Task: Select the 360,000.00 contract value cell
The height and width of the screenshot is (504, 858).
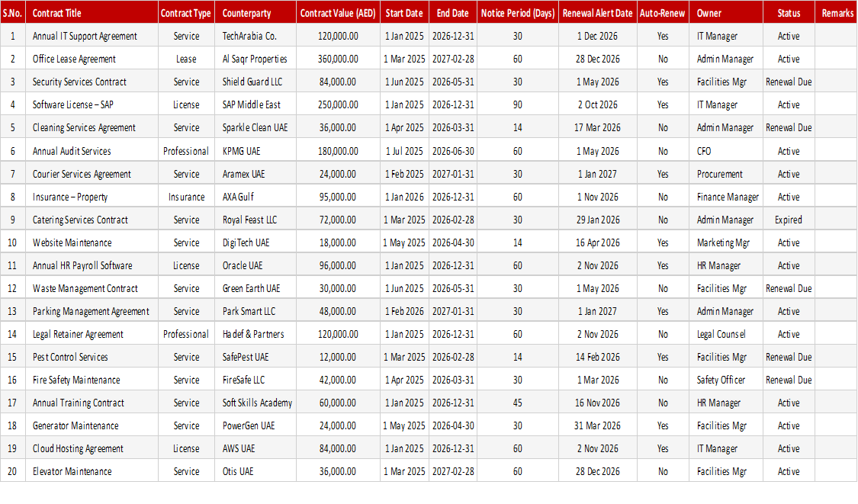Action: click(338, 59)
